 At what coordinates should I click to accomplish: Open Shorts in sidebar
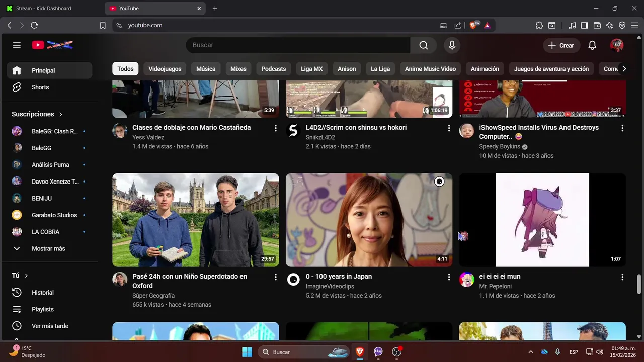tap(49, 87)
